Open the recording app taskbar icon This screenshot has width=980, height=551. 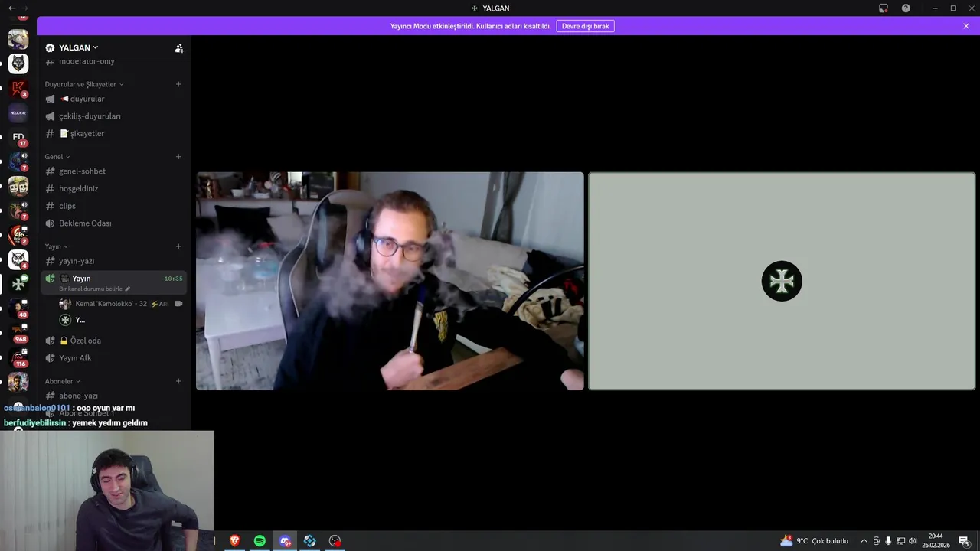click(335, 541)
